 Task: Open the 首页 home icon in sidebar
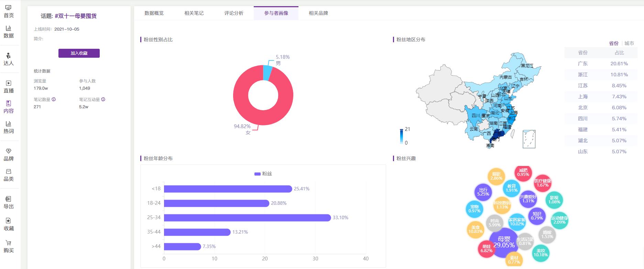(x=9, y=8)
